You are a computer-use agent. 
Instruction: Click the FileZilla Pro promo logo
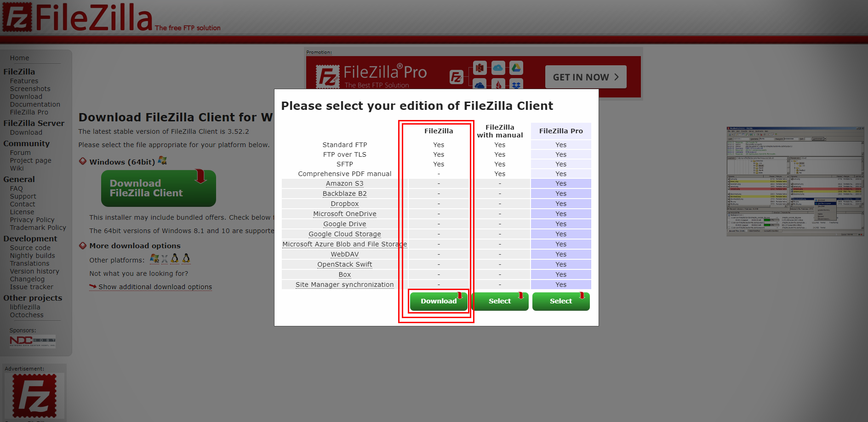(x=371, y=76)
